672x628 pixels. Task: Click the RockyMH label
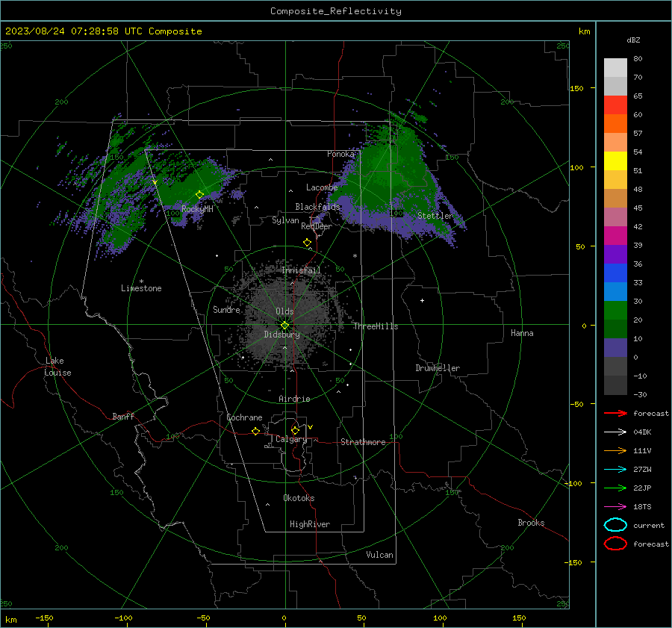pyautogui.click(x=197, y=209)
